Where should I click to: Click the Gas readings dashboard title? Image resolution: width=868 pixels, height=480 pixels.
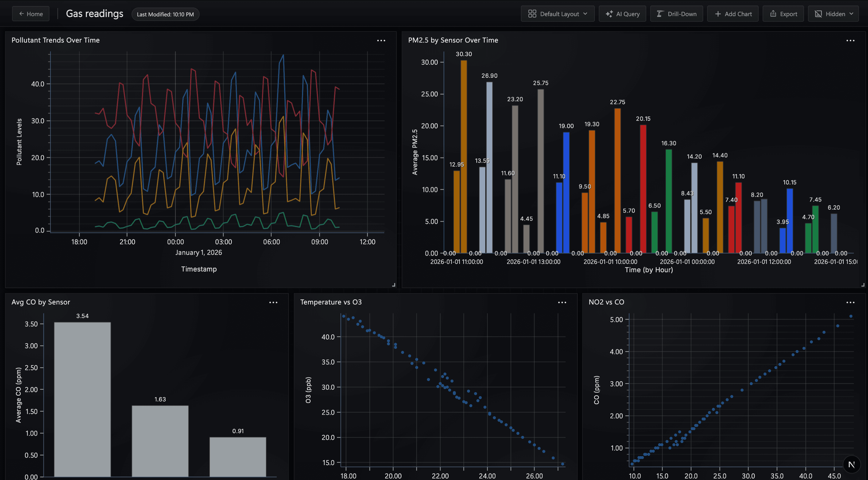click(95, 13)
